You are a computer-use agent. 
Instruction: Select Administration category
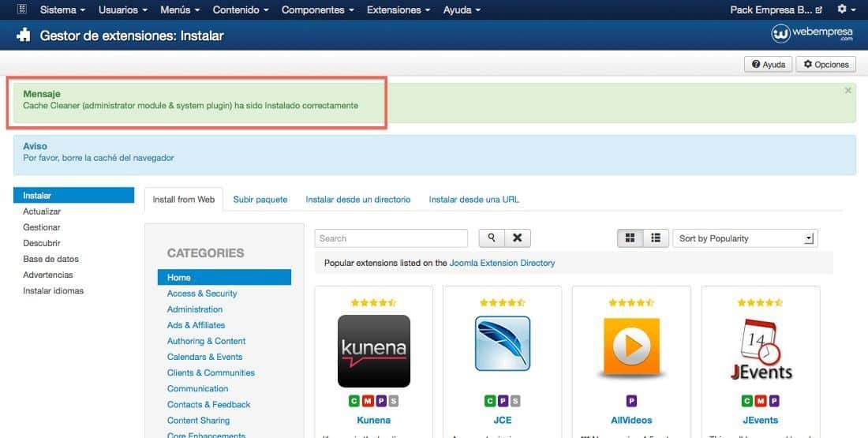195,309
